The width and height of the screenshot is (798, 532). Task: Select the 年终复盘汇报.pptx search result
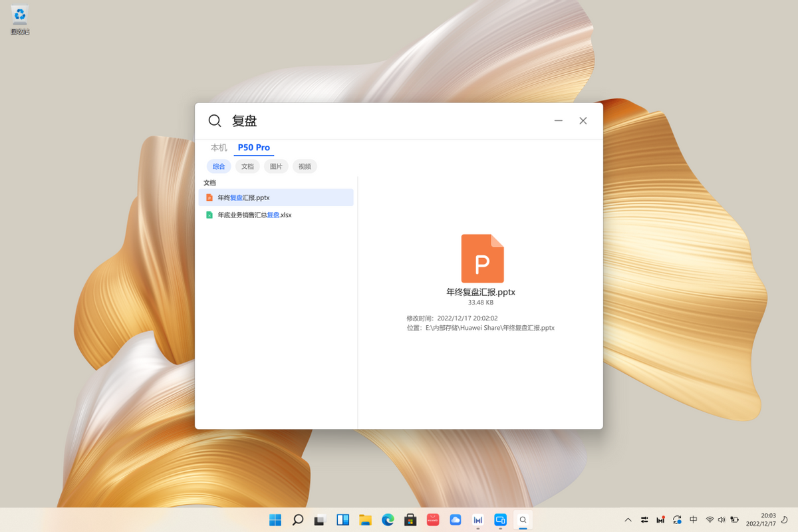[276, 198]
